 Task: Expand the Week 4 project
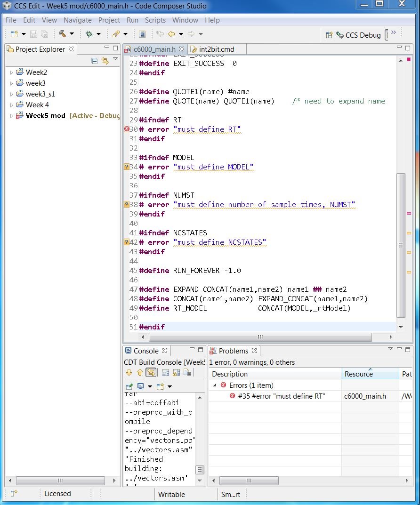coord(11,105)
